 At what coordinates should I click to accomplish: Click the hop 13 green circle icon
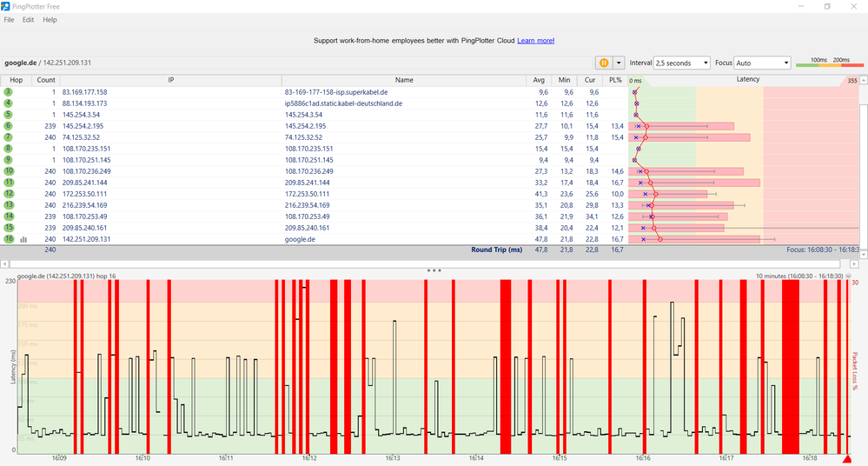[x=9, y=205]
